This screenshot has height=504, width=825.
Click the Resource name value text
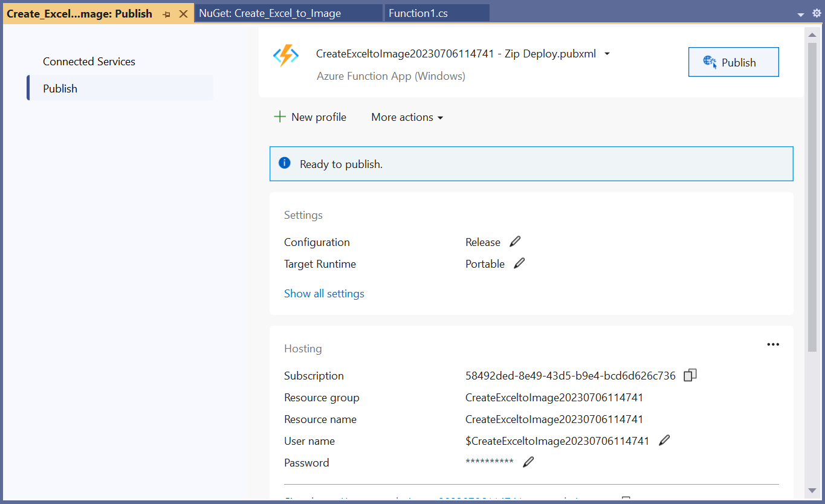pos(554,419)
